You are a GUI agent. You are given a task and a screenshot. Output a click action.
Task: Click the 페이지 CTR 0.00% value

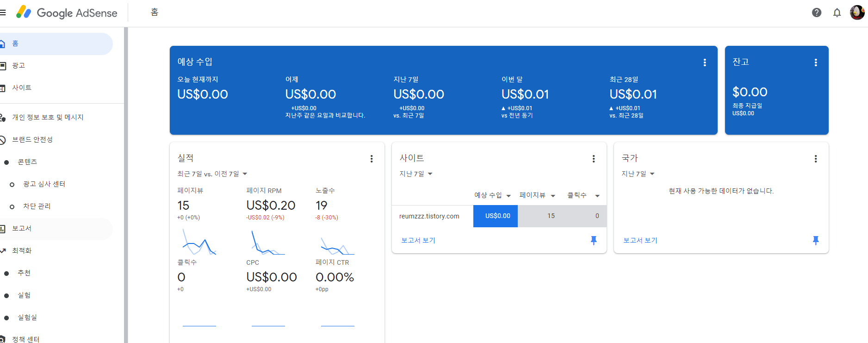pyautogui.click(x=335, y=277)
